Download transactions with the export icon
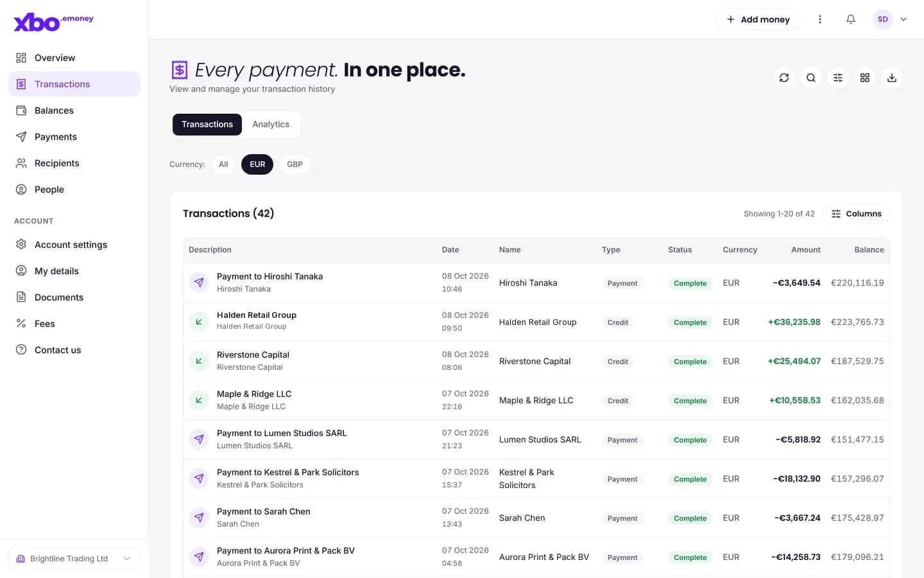The width and height of the screenshot is (924, 578). coord(892,78)
